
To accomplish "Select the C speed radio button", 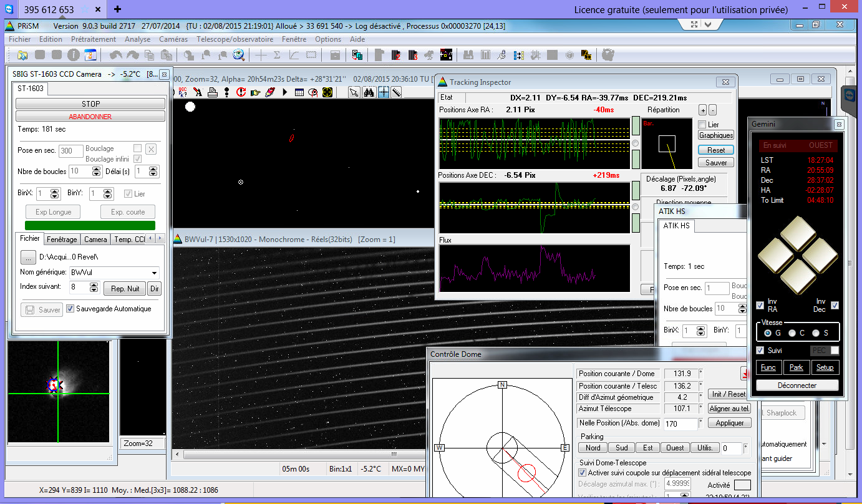I will tap(792, 333).
